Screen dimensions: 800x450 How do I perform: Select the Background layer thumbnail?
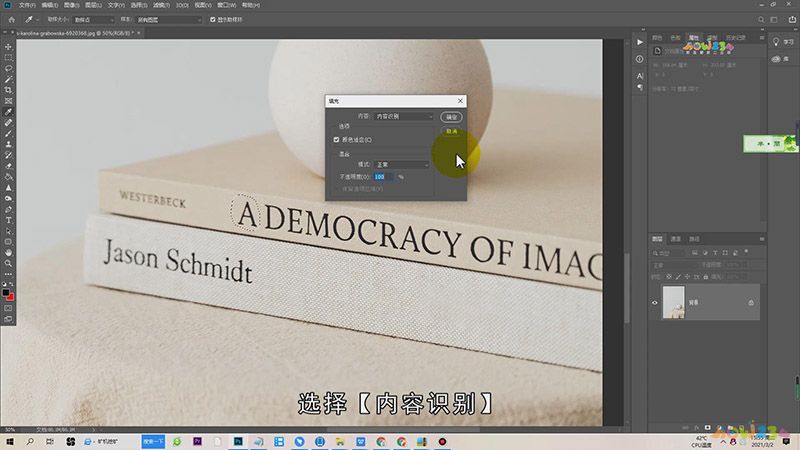pyautogui.click(x=673, y=303)
